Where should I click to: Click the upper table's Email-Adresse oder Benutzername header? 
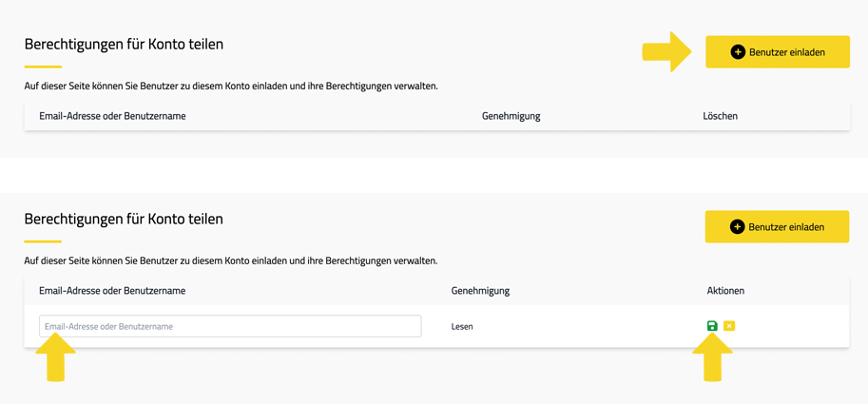click(x=112, y=116)
